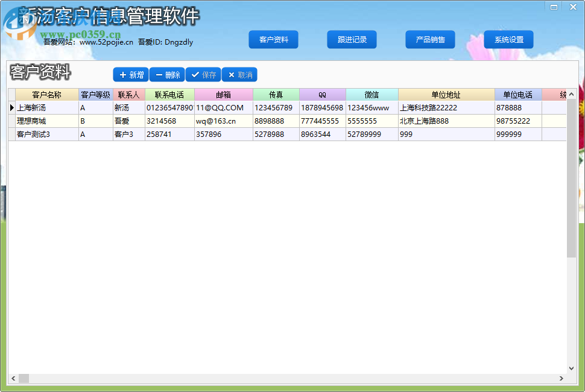
Task: Click the QQ column header
Action: click(x=322, y=95)
